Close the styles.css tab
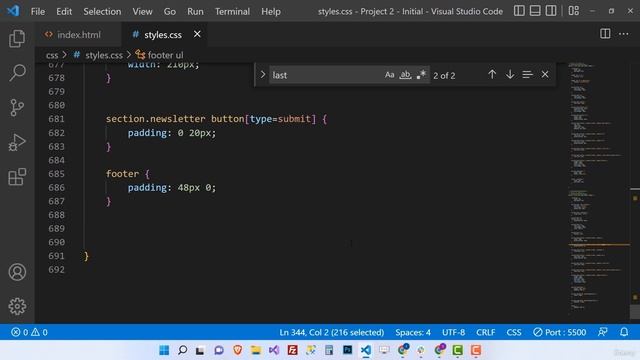The image size is (640, 360). pyautogui.click(x=197, y=34)
